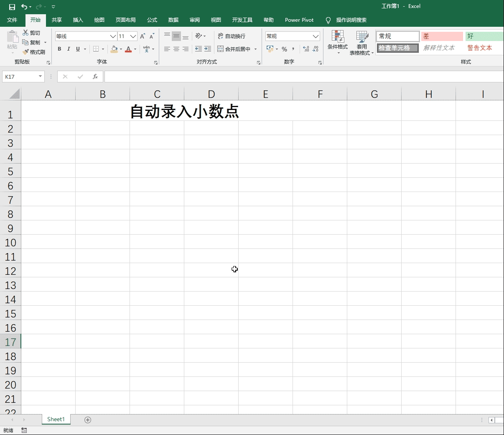Apply the 检查单元格 cell style
504x435 pixels.
pyautogui.click(x=398, y=48)
